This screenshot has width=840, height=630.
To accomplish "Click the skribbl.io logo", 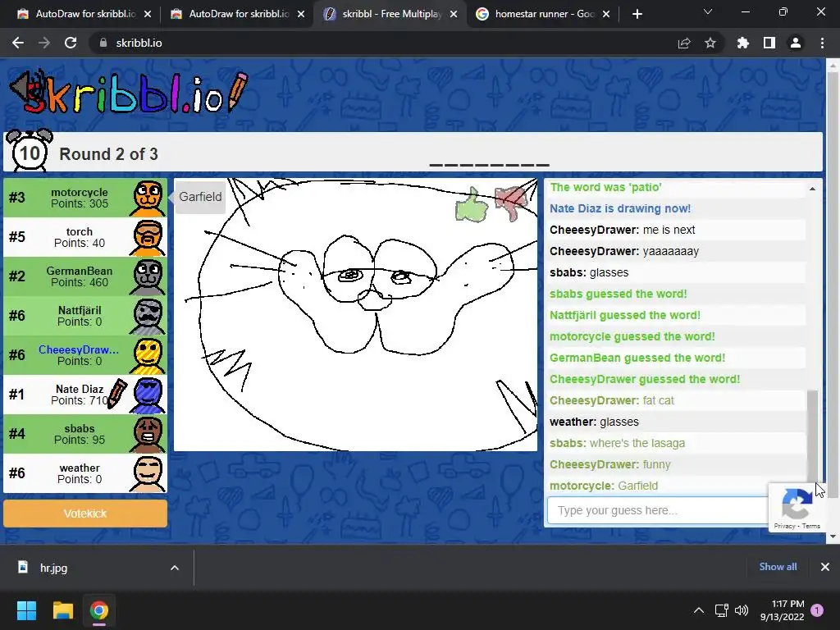I will coord(129,92).
